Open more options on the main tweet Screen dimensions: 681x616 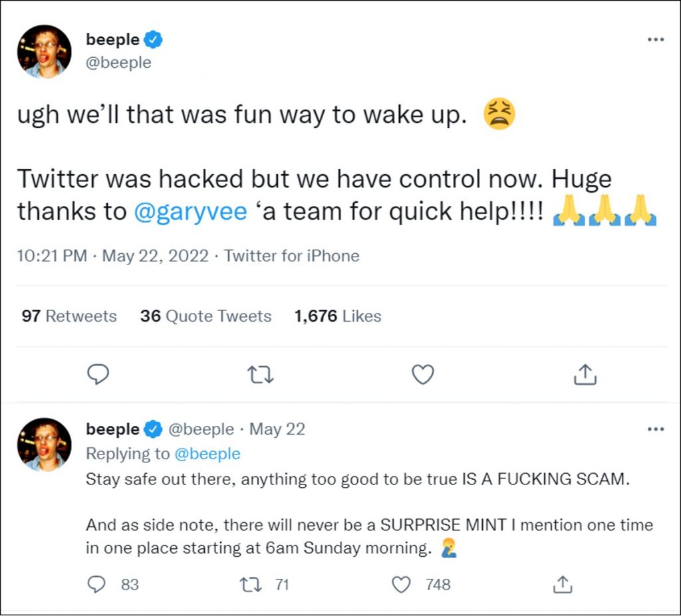coord(656,40)
